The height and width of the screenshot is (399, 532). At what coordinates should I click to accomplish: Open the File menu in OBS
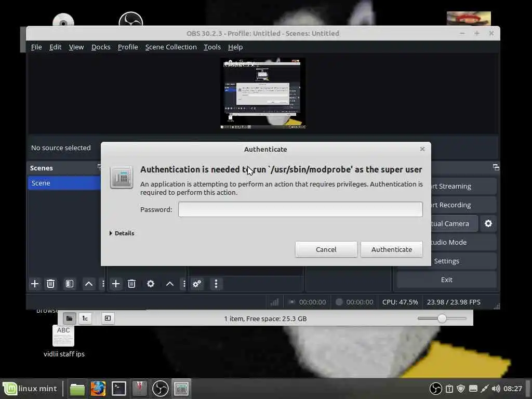tap(36, 47)
